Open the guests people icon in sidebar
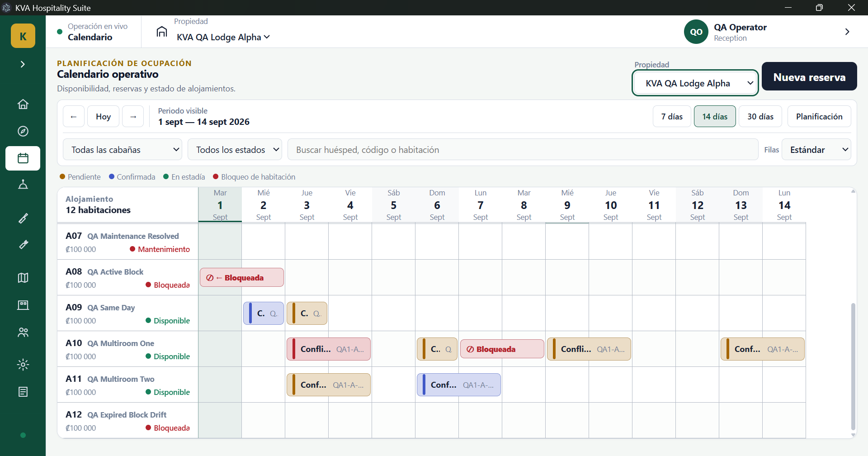The height and width of the screenshot is (456, 868). coord(23,332)
